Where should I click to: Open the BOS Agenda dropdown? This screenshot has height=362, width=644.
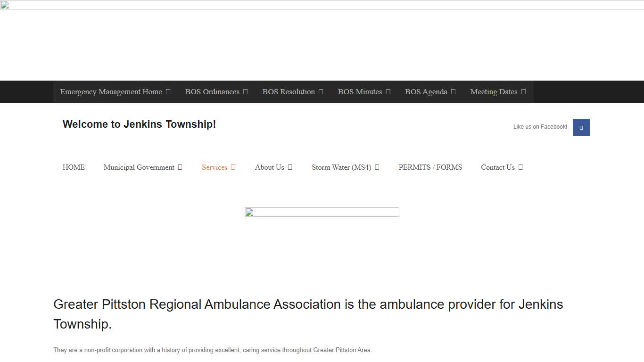[429, 92]
